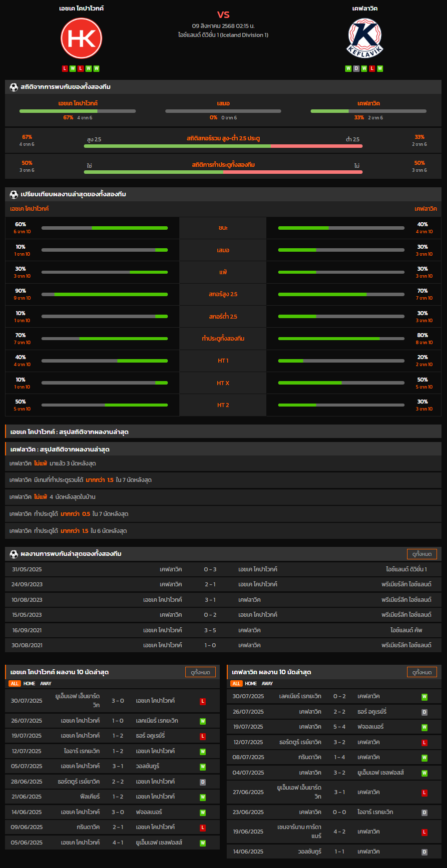
Task: Click the 5 - 4 score on Keflavik 19/07/2025
Action: [340, 727]
